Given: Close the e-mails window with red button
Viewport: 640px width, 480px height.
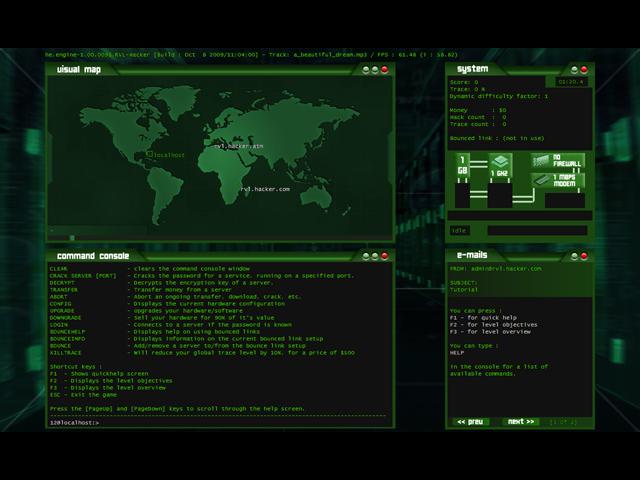Looking at the screenshot, I should 584,256.
